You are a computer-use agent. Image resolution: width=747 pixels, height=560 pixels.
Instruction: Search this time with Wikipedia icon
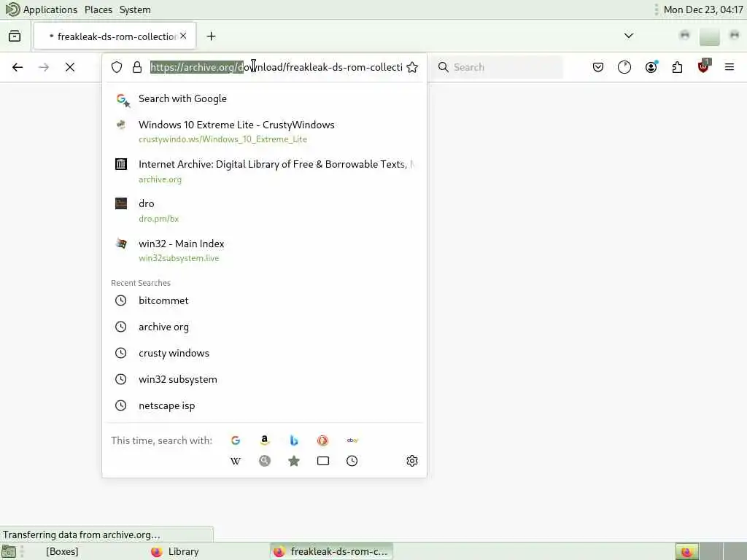coord(236,461)
